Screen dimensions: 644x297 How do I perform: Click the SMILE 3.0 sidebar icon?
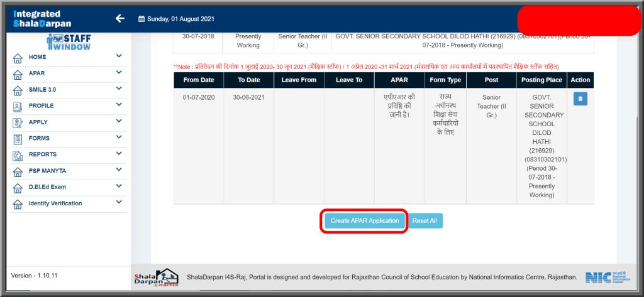point(18,91)
